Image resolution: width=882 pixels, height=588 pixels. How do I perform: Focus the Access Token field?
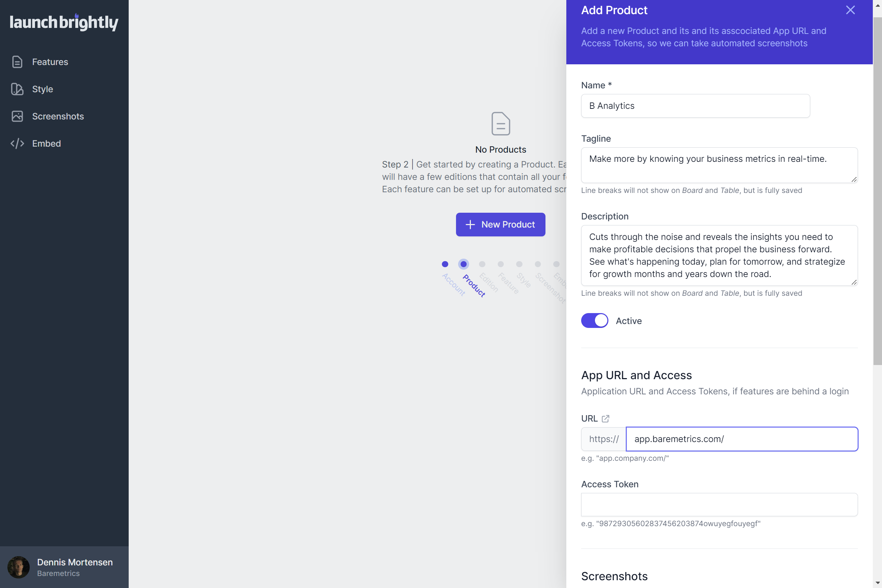(x=719, y=504)
